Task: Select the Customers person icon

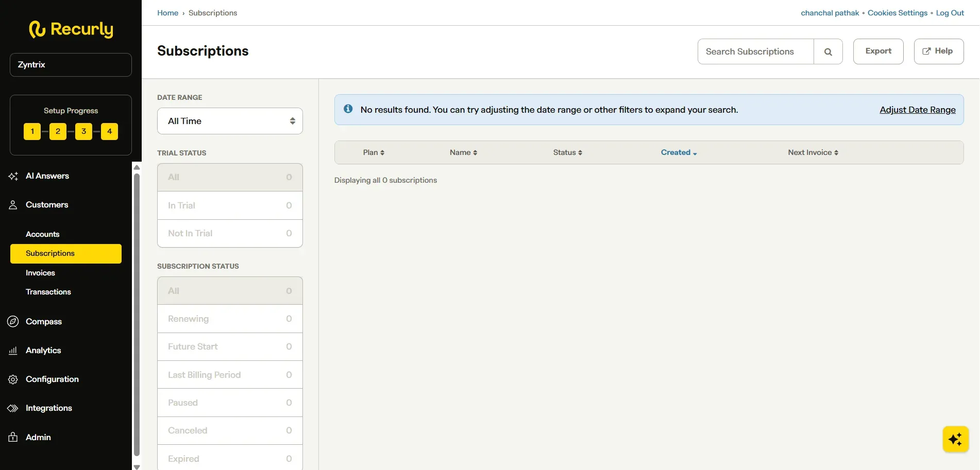Action: tap(12, 204)
